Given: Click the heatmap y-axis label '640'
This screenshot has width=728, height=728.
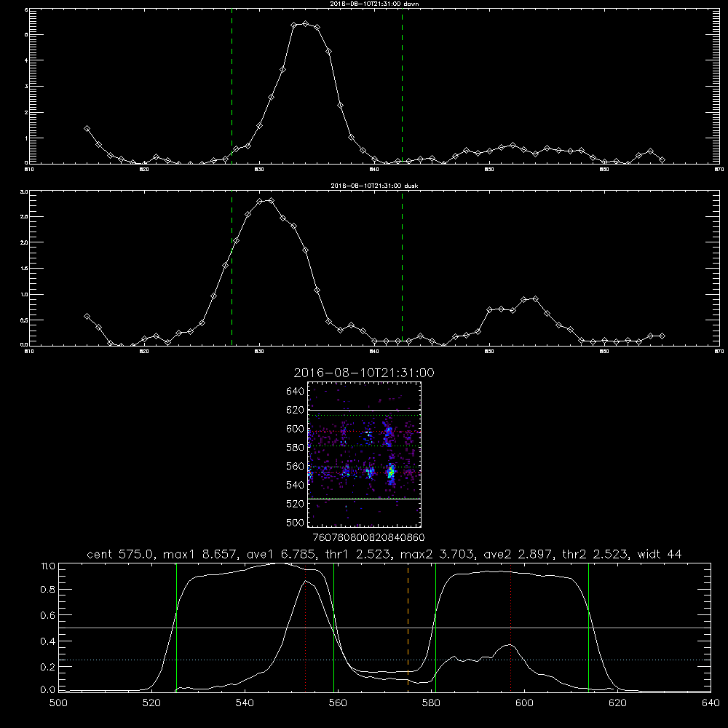Looking at the screenshot, I should pos(296,391).
